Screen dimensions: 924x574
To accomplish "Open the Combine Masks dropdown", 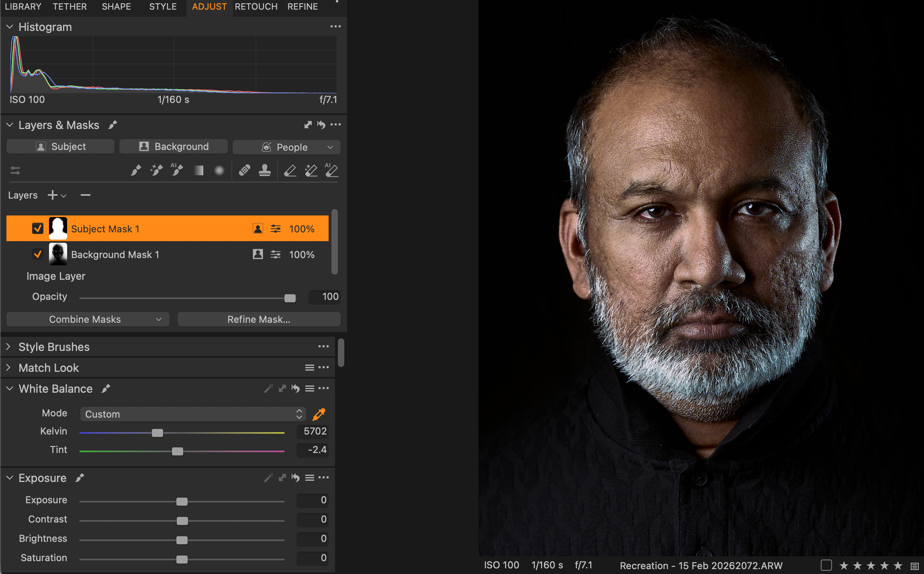I will [x=88, y=319].
